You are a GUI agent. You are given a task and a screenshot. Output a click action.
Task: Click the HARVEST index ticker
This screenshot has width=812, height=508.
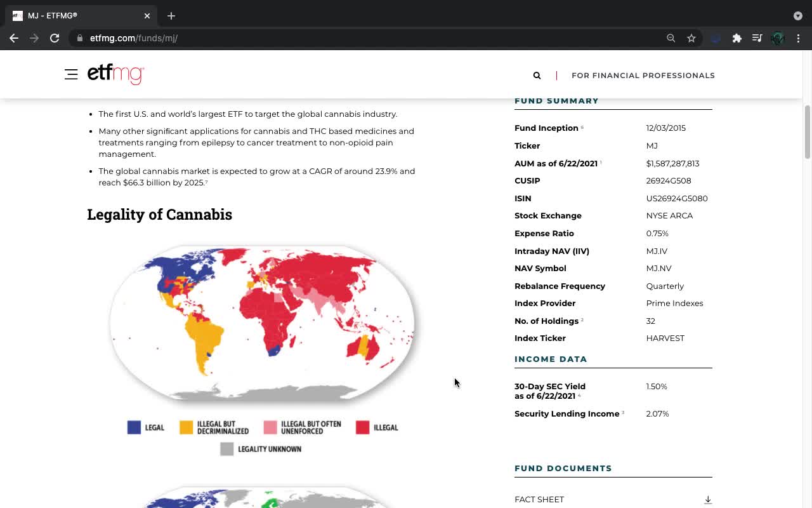pyautogui.click(x=665, y=338)
